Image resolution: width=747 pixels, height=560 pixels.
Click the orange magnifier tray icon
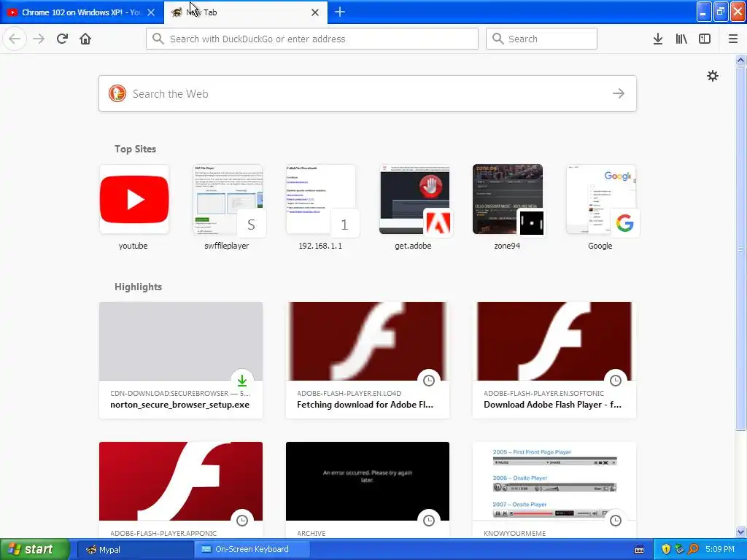[x=693, y=549]
